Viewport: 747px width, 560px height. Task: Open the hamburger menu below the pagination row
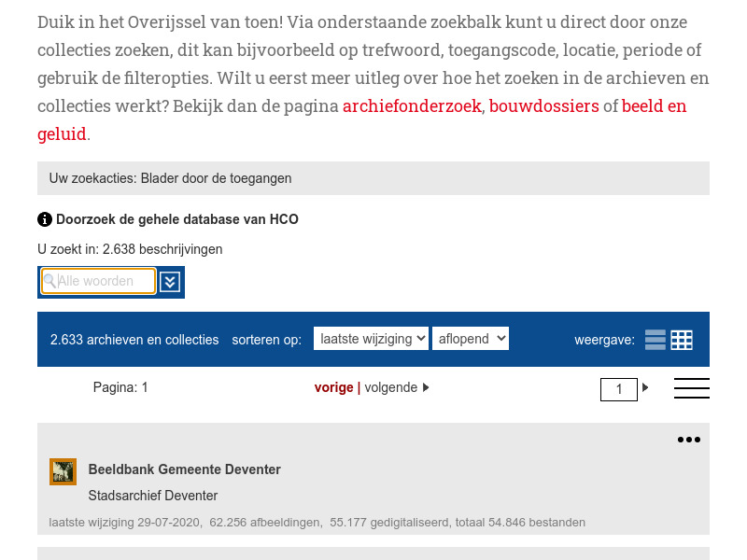click(692, 387)
